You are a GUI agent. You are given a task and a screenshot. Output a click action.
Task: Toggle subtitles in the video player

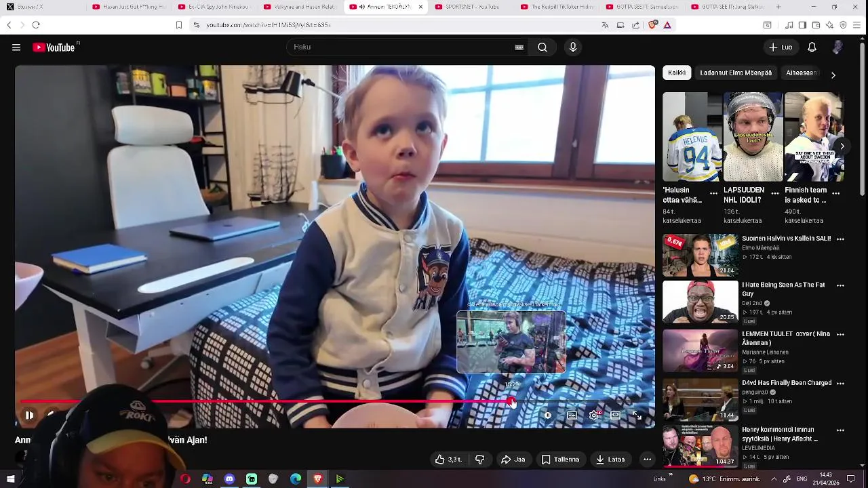pyautogui.click(x=572, y=415)
